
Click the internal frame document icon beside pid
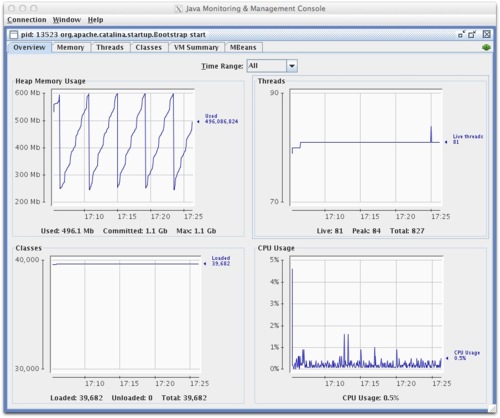(13, 35)
